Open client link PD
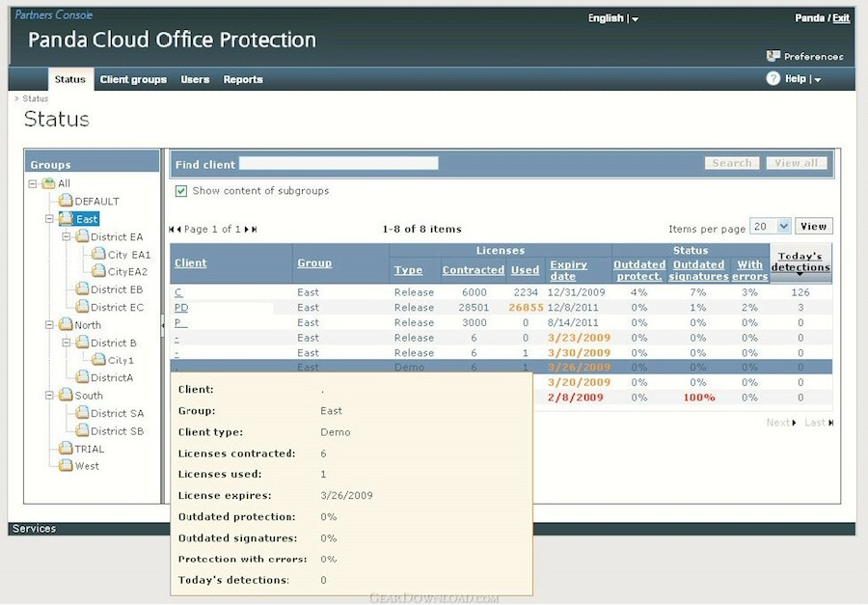This screenshot has width=868, height=605. pos(181,308)
